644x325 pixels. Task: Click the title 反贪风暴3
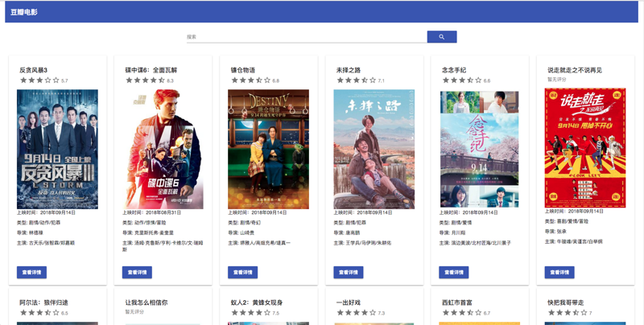pyautogui.click(x=33, y=70)
